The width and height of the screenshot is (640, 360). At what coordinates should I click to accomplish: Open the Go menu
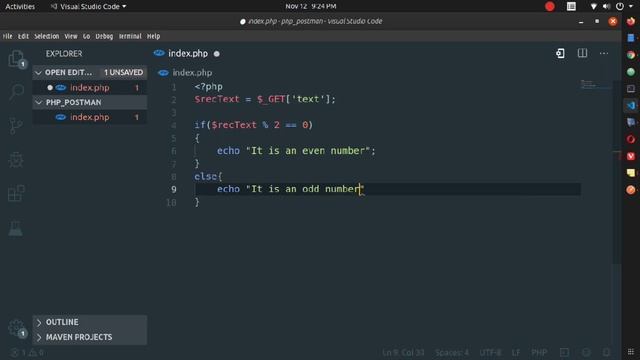pyautogui.click(x=86, y=36)
